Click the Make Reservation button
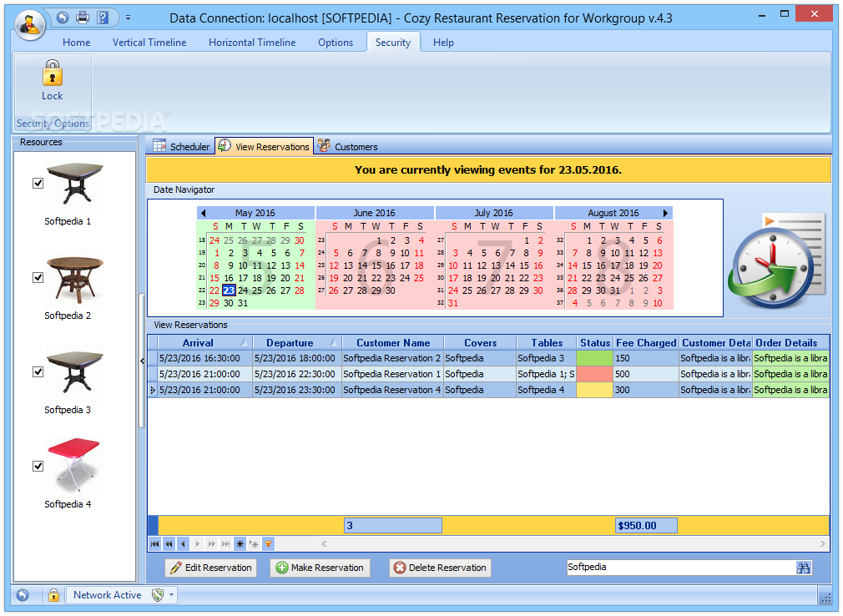843x616 pixels. 320,568
